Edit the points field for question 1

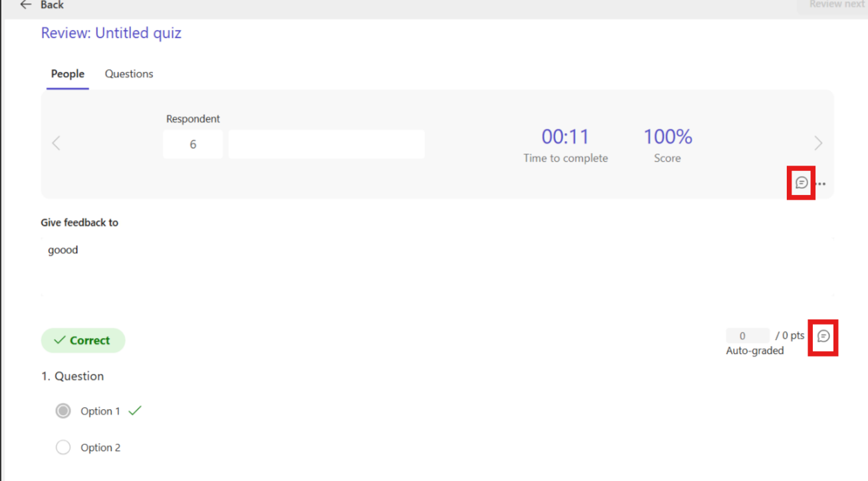(748, 336)
